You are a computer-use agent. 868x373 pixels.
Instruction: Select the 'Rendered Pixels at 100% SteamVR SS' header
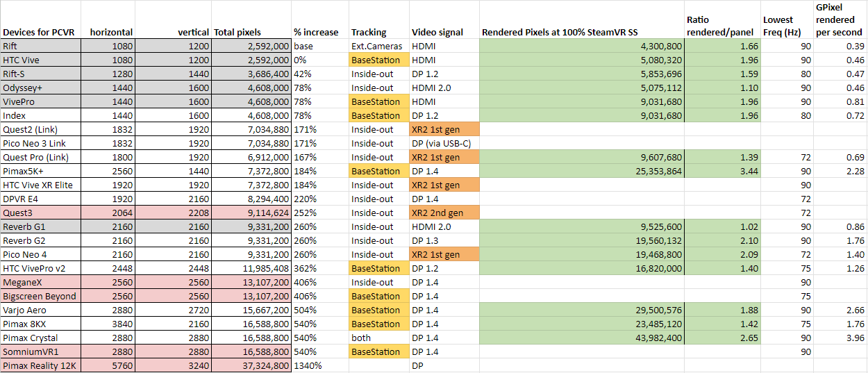coord(582,32)
